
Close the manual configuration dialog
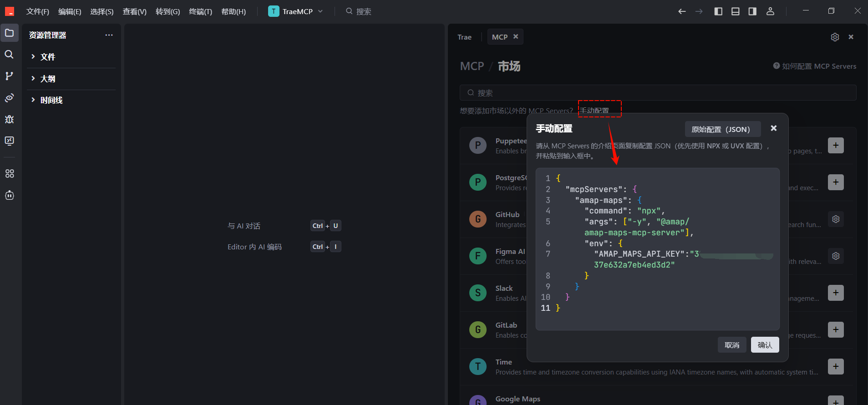(773, 128)
